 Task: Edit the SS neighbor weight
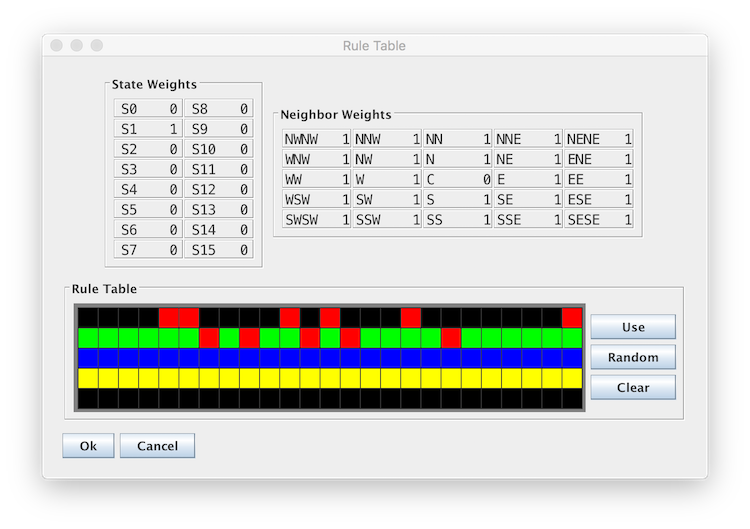point(458,219)
